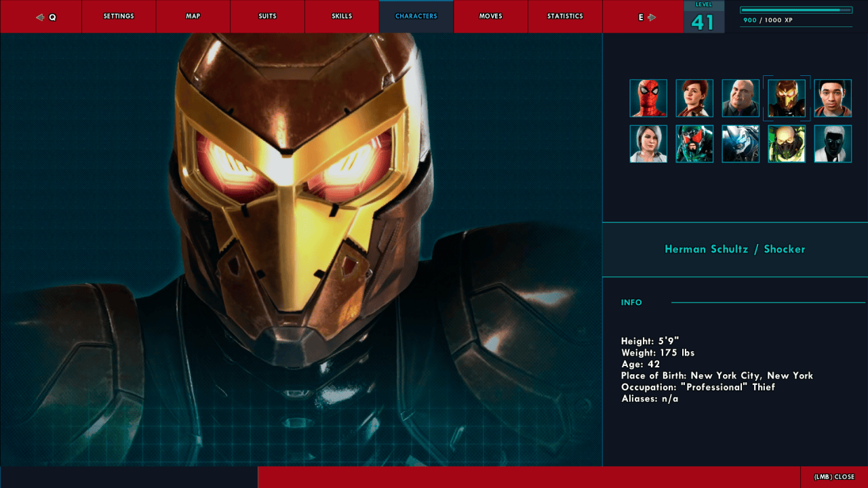
Task: Click the highlighted Shocker helmet portrait
Action: 786,98
